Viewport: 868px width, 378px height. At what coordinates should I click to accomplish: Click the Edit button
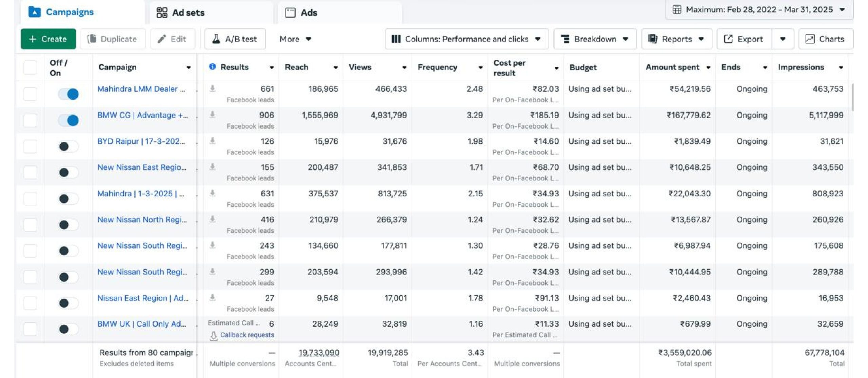(173, 39)
